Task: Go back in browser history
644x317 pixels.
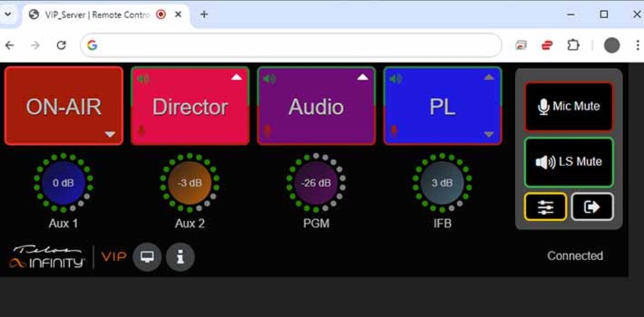Action: click(9, 45)
